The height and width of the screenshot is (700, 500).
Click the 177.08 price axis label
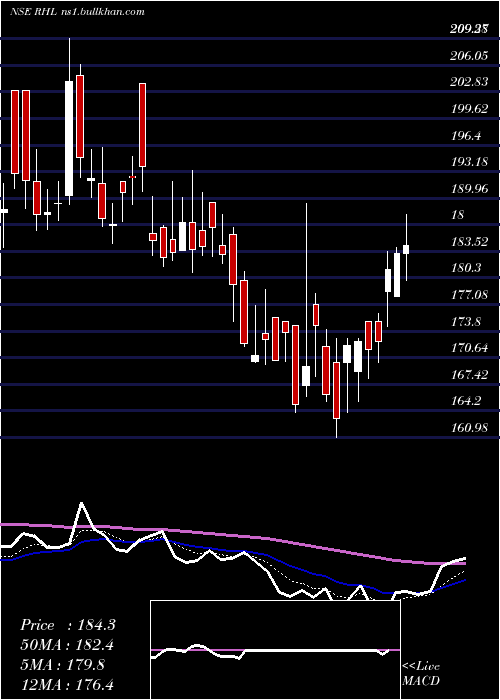click(469, 295)
